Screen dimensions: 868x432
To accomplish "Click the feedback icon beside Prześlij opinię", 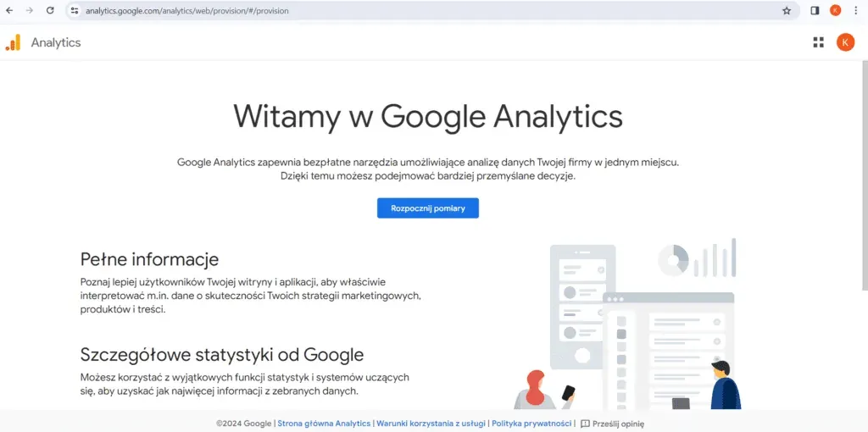I will click(585, 424).
